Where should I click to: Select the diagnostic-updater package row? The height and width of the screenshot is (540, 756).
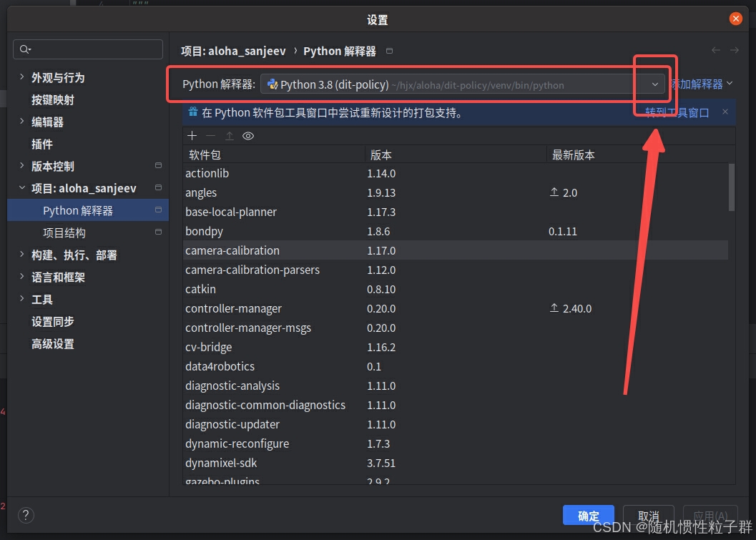tap(455, 424)
